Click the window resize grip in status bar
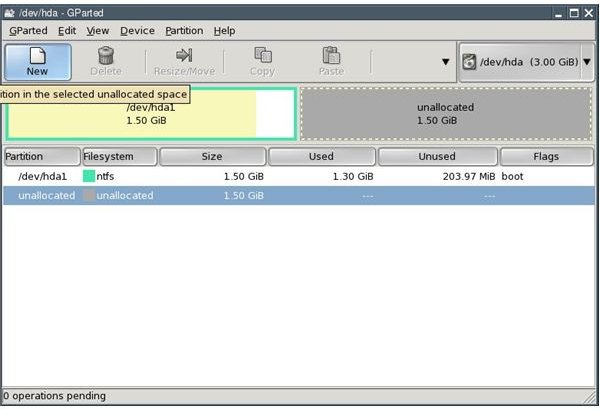This screenshot has height=417, width=600. point(590,397)
